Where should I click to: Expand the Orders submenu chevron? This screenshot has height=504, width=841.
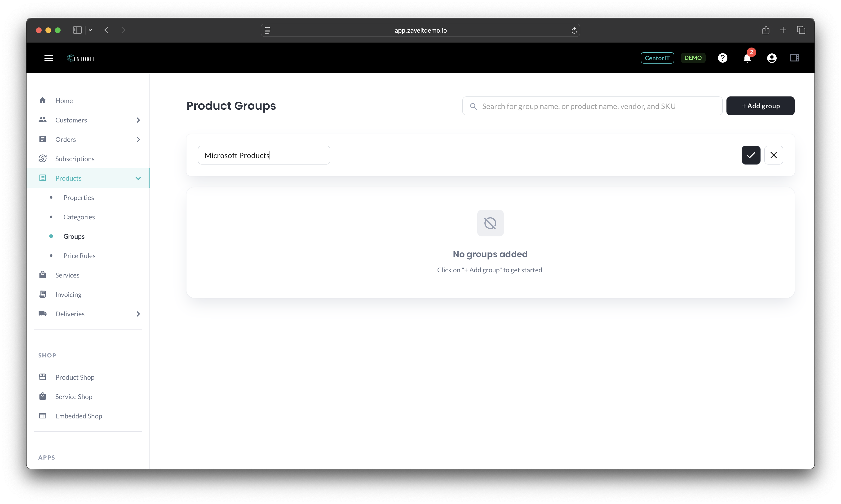(138, 139)
